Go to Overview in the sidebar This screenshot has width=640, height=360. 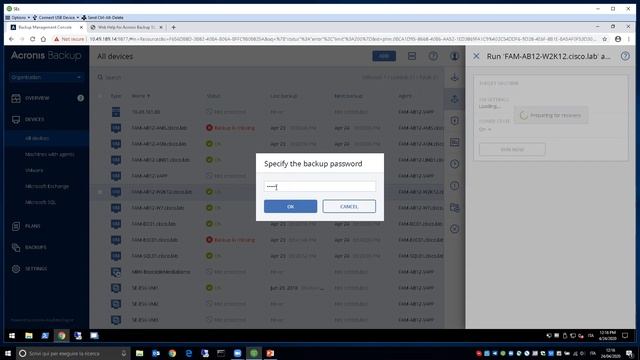tap(37, 98)
